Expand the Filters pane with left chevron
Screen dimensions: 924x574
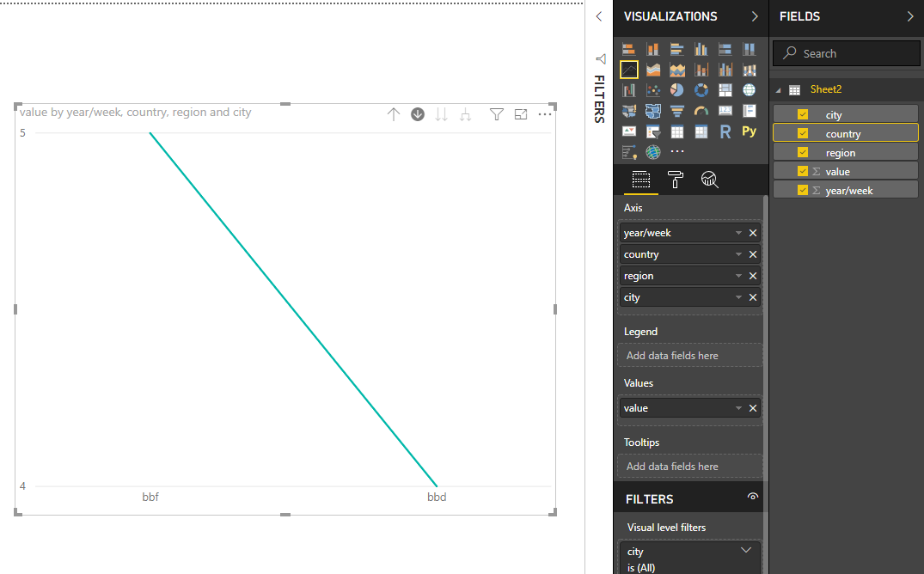point(599,16)
